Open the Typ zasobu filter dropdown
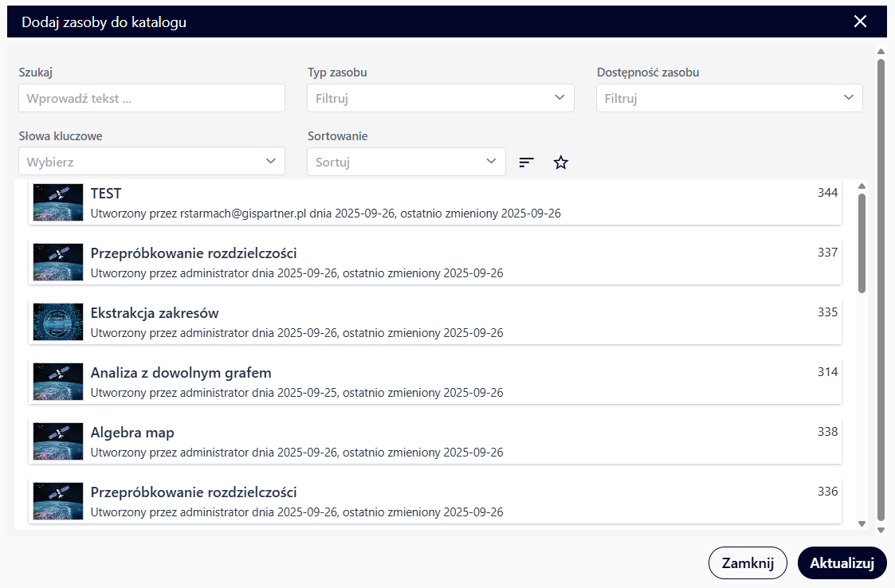Screen dimensions: 895x588 click(x=440, y=99)
